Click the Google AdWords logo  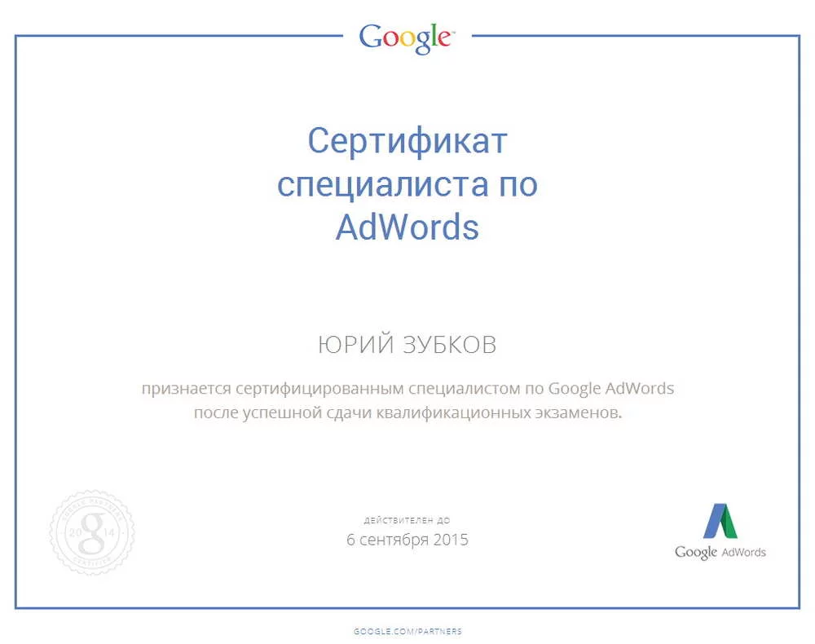pos(720,532)
